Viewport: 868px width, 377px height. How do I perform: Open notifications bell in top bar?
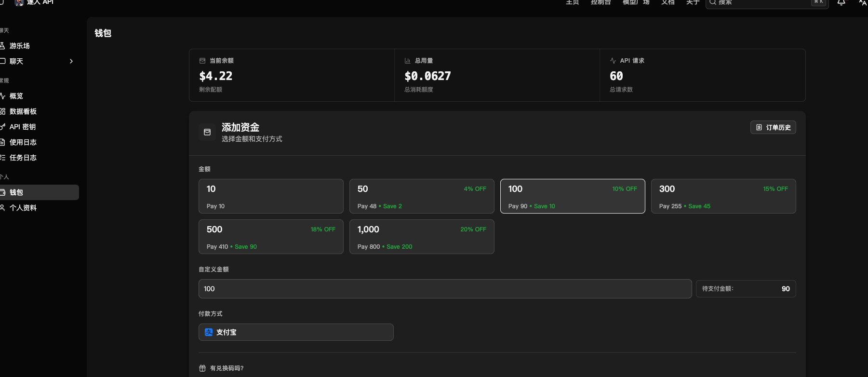tap(841, 2)
